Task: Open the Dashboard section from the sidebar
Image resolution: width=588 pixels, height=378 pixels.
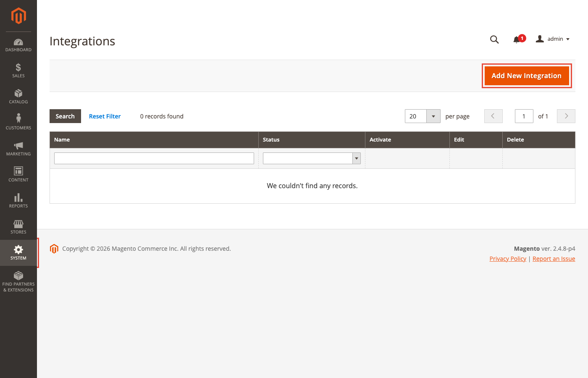Action: pos(18,45)
